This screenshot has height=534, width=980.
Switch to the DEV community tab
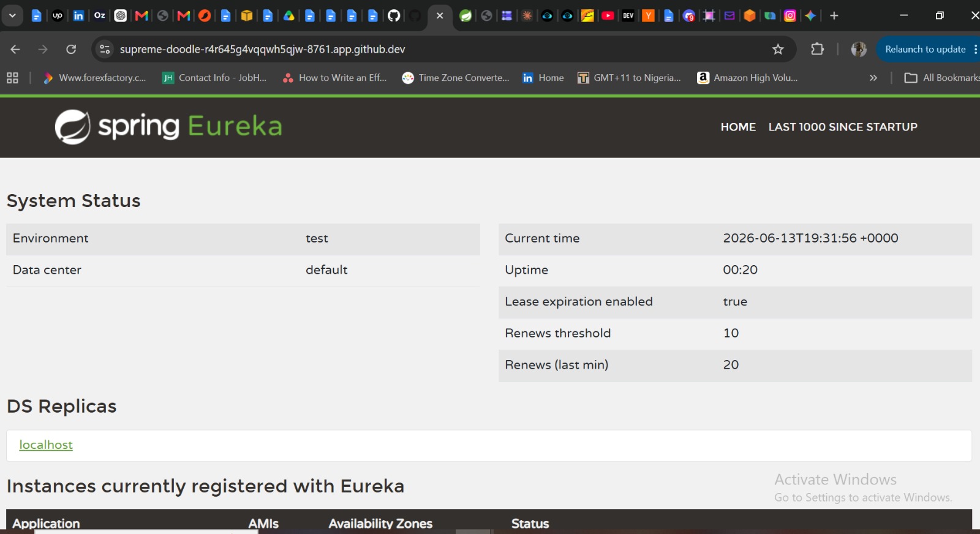(628, 16)
